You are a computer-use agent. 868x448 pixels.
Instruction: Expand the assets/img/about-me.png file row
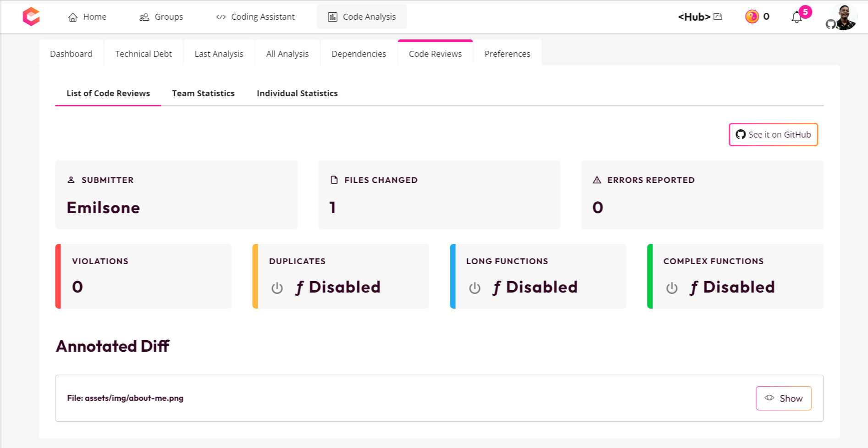click(x=125, y=398)
